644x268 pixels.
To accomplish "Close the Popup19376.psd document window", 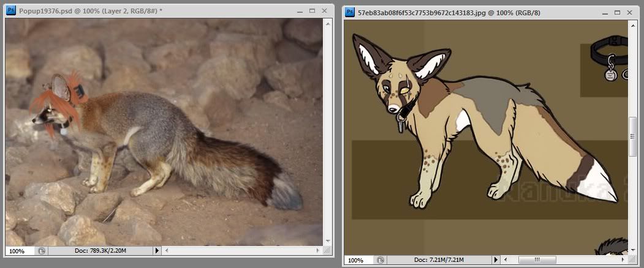I will click(x=325, y=11).
